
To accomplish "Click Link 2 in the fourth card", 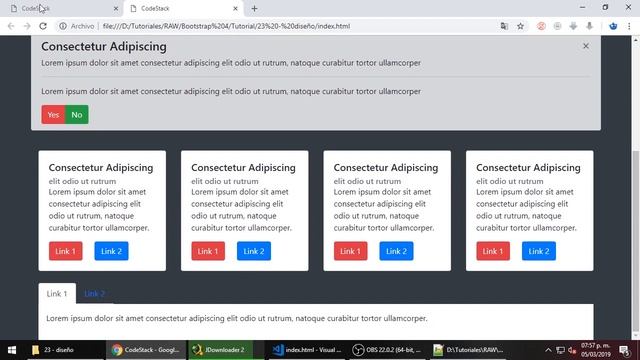I will [539, 251].
